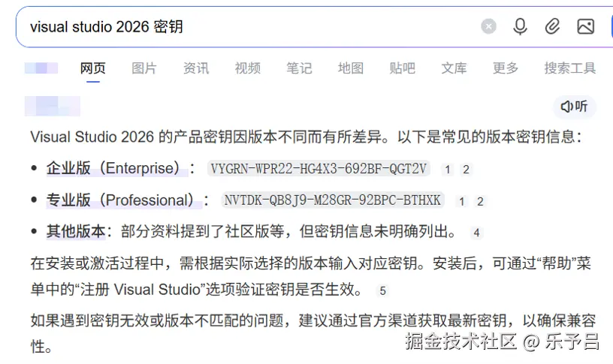Click the Professional key NVTDK-QB8J9 code
Image resolution: width=613 pixels, height=364 pixels.
(x=333, y=200)
